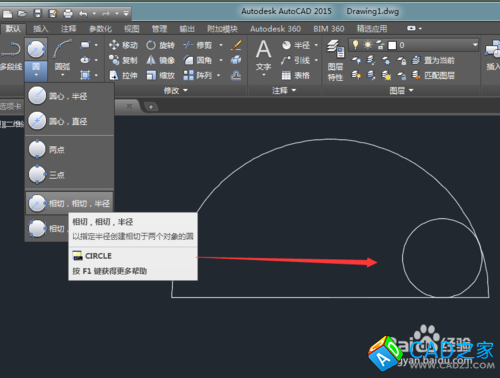Open the layer name dropdown showing 0
The image size is (500, 378).
[x=414, y=45]
